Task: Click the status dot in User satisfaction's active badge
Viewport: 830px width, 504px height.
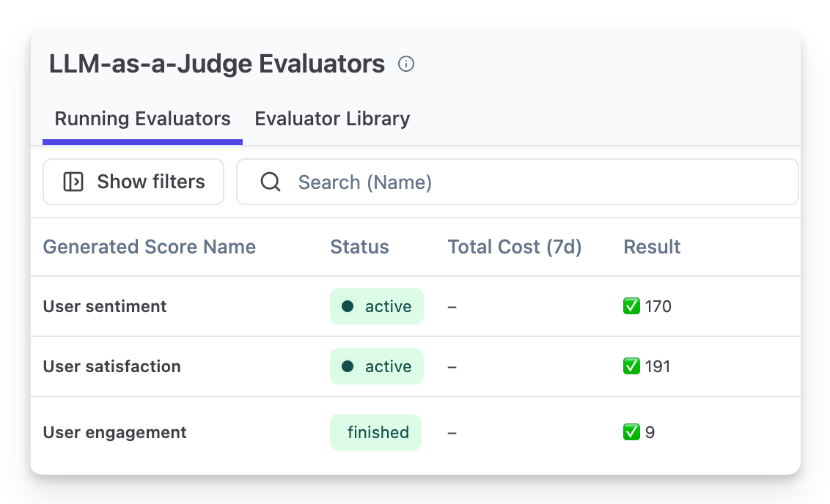Action: (350, 366)
